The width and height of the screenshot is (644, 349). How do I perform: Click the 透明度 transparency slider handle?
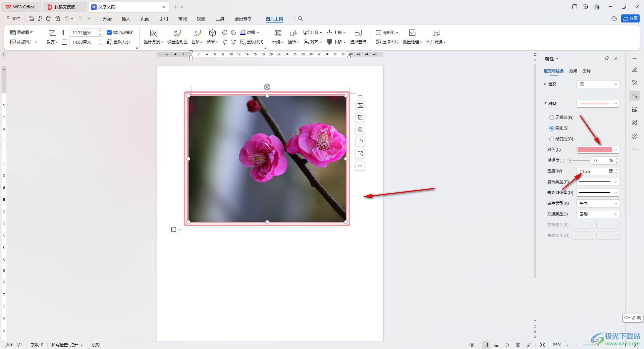[570, 160]
